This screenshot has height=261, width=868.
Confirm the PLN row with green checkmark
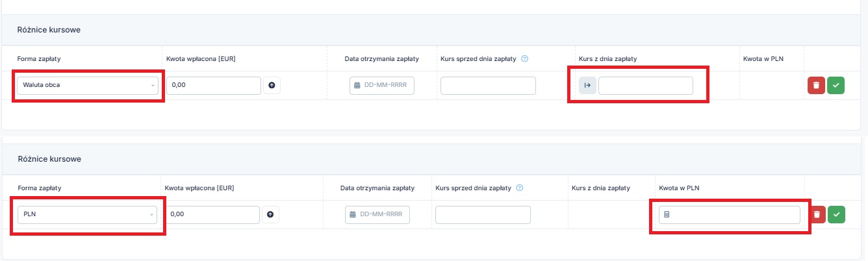[837, 214]
